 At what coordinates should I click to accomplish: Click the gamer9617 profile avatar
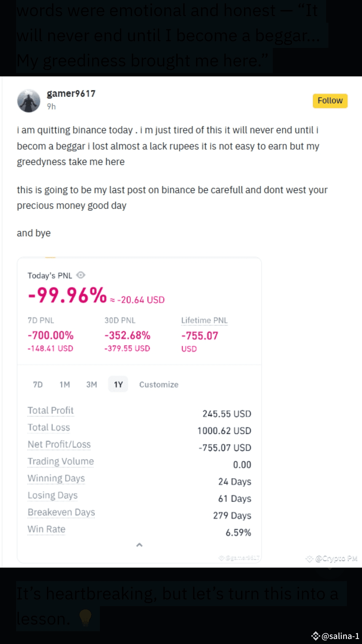pos(29,101)
